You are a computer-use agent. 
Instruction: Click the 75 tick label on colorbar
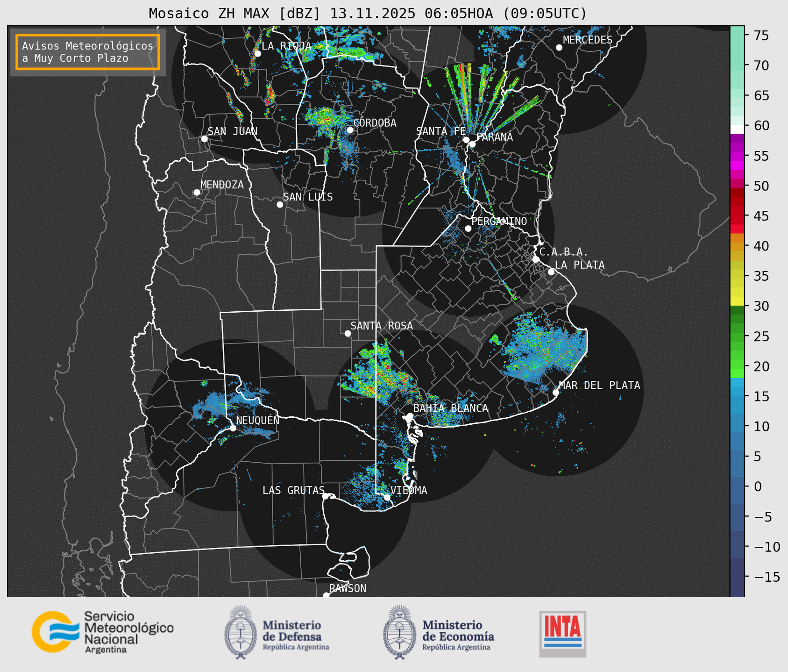[761, 36]
